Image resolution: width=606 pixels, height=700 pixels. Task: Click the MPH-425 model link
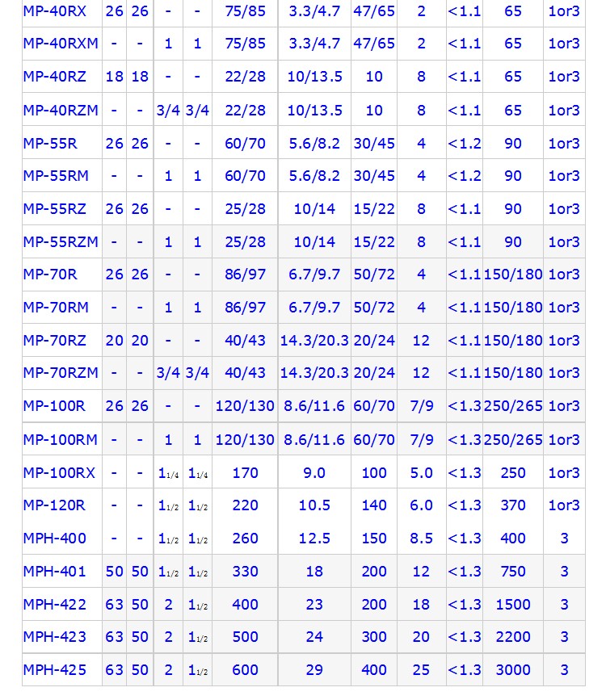tap(54, 669)
